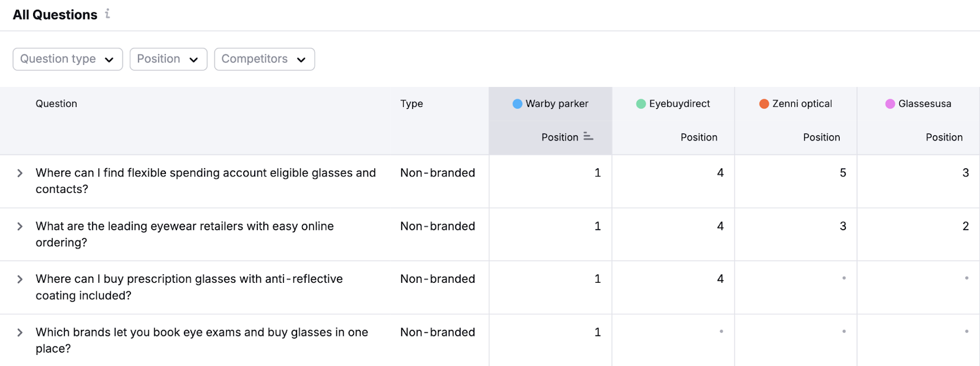Image resolution: width=980 pixels, height=366 pixels.
Task: Open the Position filter dropdown
Action: coord(168,59)
